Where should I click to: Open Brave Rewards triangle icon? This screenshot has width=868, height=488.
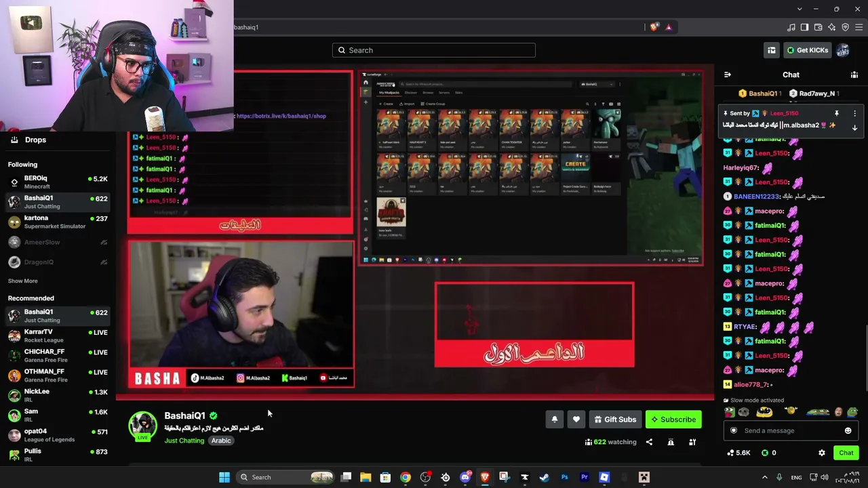pos(669,27)
